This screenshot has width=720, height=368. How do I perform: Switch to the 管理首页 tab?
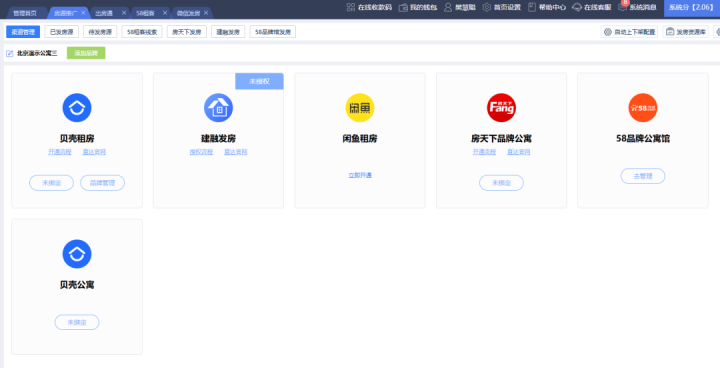click(x=25, y=13)
